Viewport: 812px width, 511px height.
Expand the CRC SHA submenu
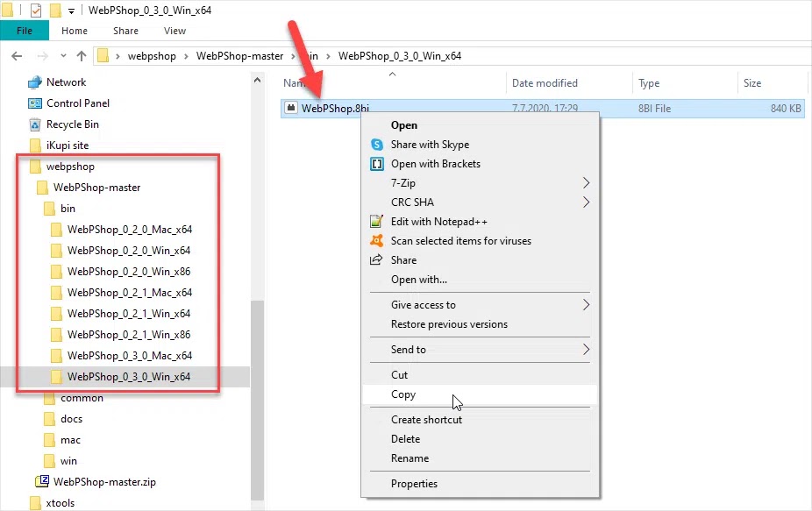586,202
